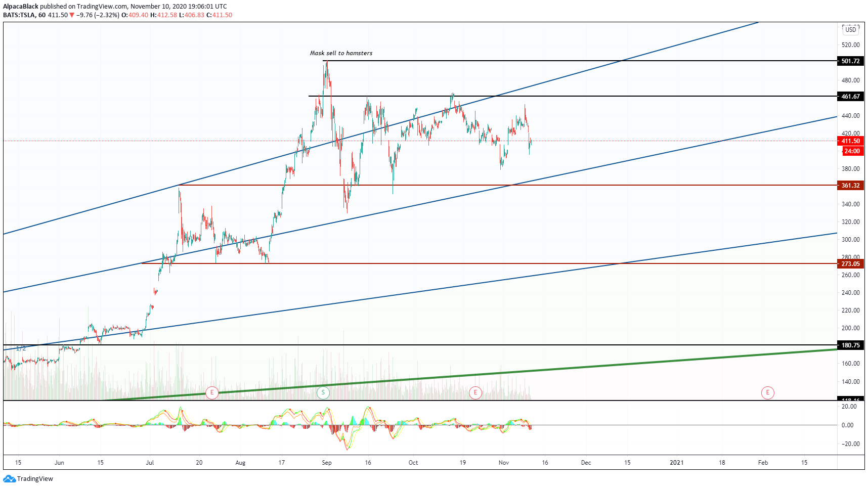This screenshot has height=488, width=868.
Task: Click the indicator 20.00 scale value
Action: tap(849, 407)
